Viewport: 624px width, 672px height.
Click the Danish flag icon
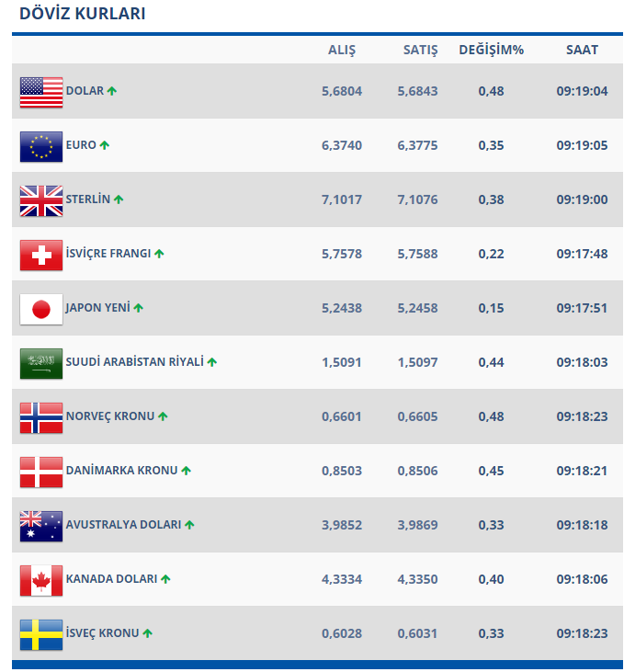coord(41,472)
